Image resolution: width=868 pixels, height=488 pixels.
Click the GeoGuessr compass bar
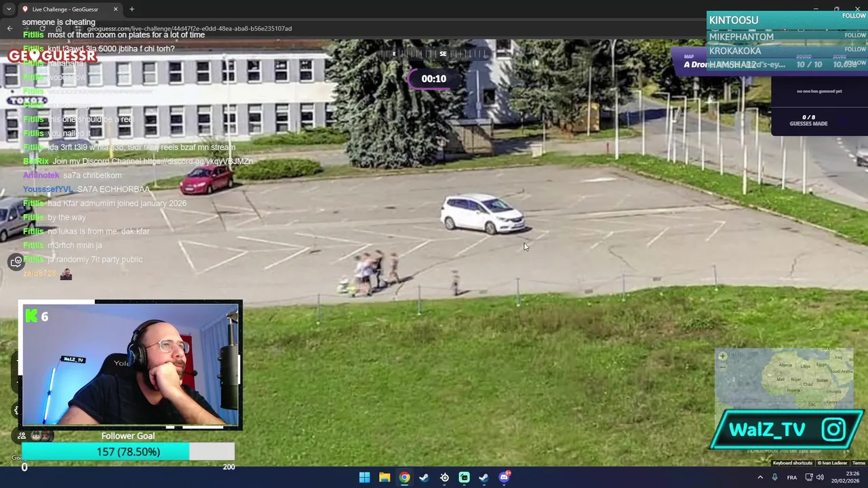[434, 54]
